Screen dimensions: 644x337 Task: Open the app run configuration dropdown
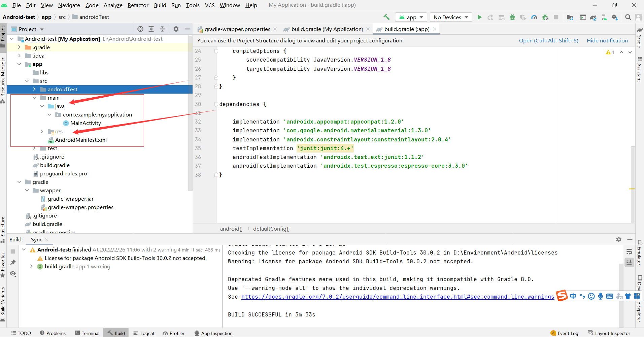coord(411,17)
